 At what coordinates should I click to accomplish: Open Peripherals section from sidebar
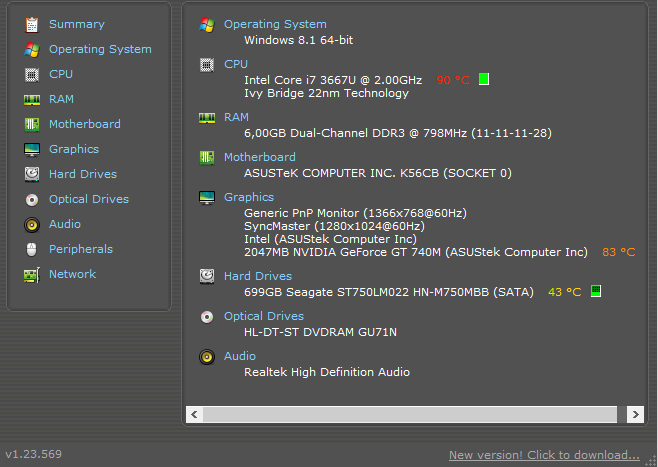[81, 249]
